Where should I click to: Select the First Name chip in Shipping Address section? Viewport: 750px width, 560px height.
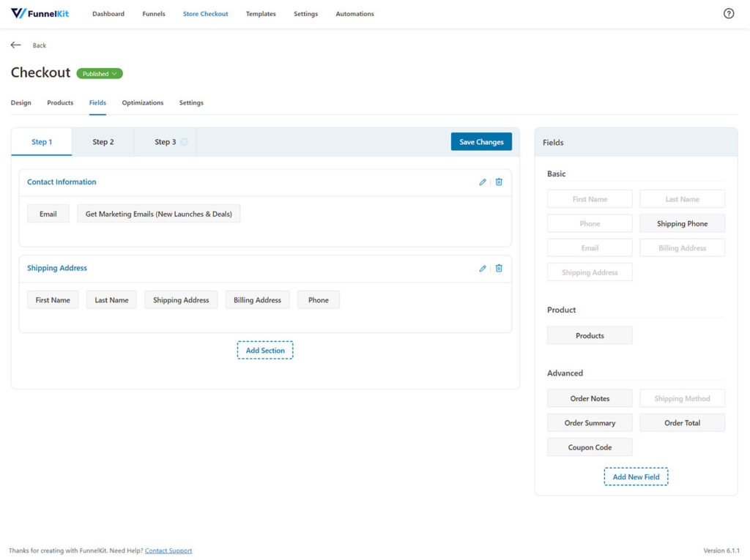coord(53,300)
